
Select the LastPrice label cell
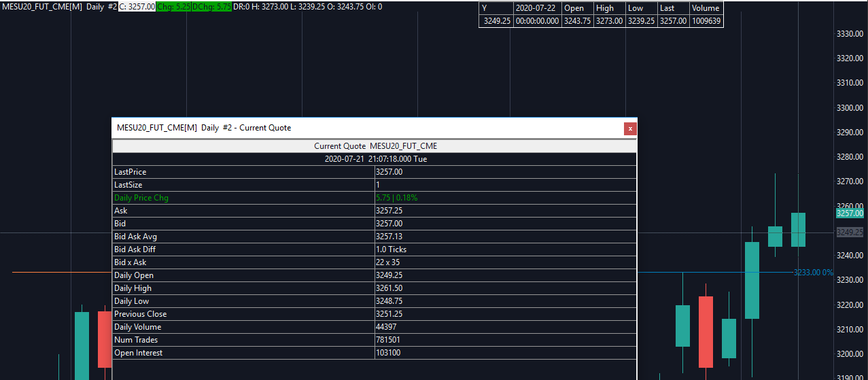[x=243, y=172]
